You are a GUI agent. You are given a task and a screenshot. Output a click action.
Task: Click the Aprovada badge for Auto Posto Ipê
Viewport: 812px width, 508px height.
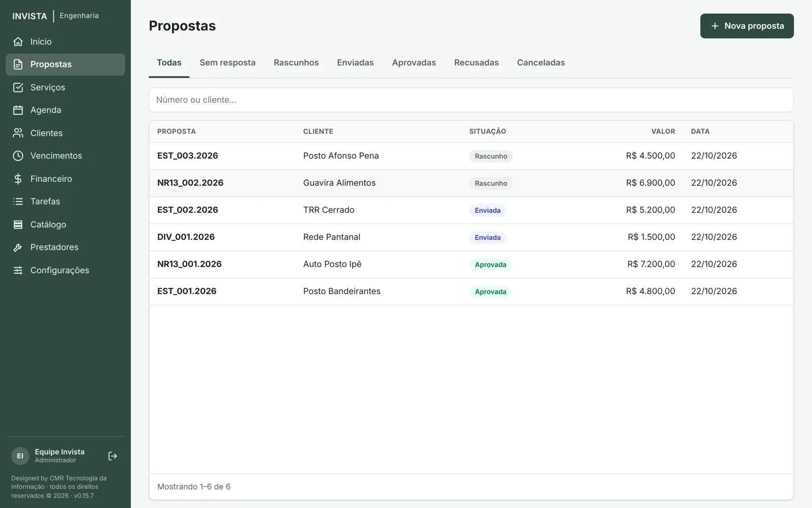coord(490,265)
